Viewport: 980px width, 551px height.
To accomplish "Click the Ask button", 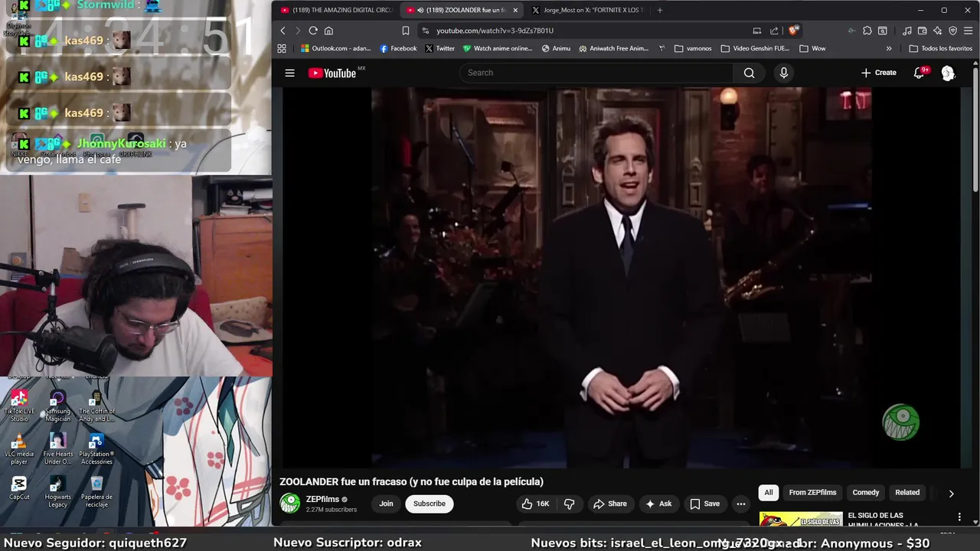I will click(658, 504).
